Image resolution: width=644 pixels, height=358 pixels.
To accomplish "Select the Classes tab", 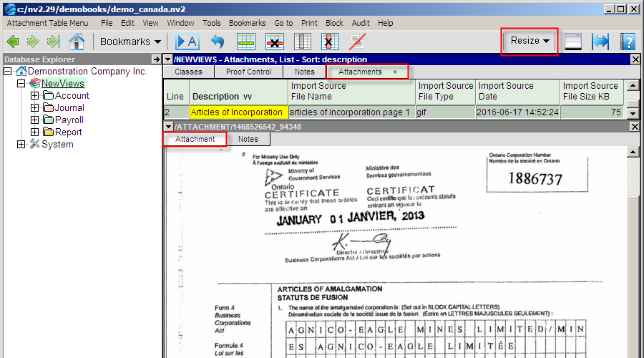I will [x=189, y=72].
